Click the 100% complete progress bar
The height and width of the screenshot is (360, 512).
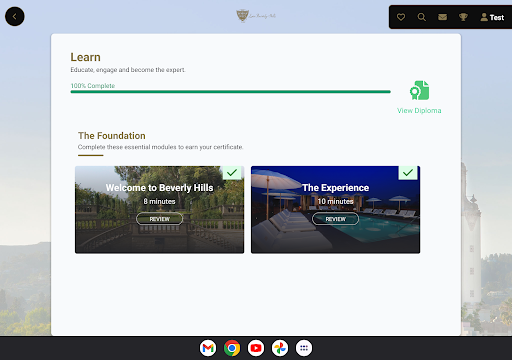click(x=230, y=92)
